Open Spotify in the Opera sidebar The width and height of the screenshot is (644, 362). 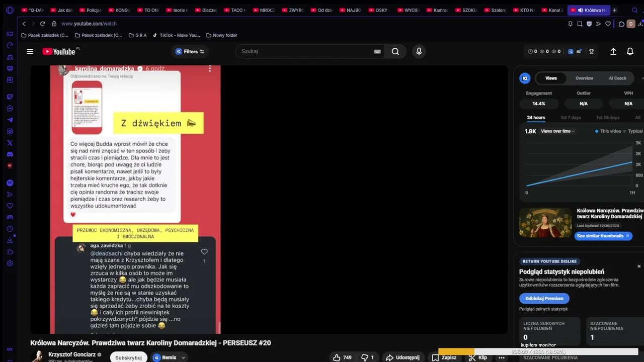click(10, 183)
